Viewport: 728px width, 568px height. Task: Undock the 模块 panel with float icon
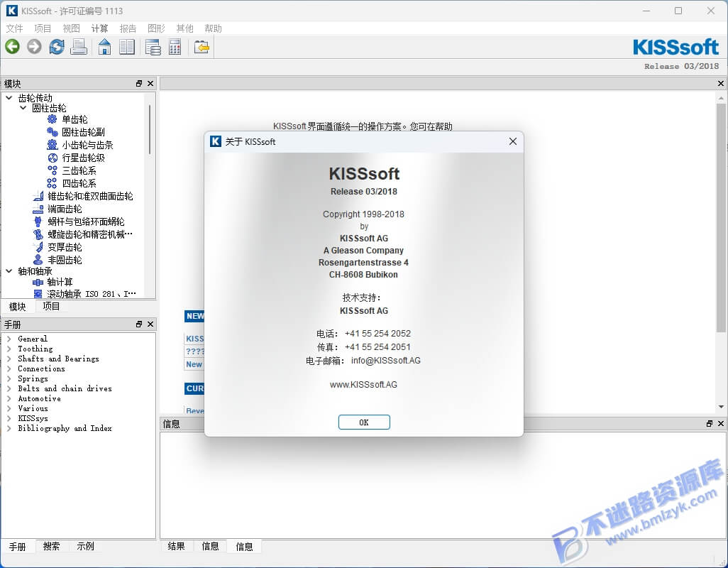[139, 84]
